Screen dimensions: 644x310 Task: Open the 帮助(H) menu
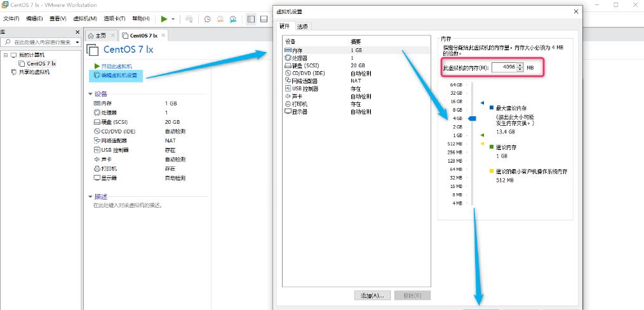point(141,19)
